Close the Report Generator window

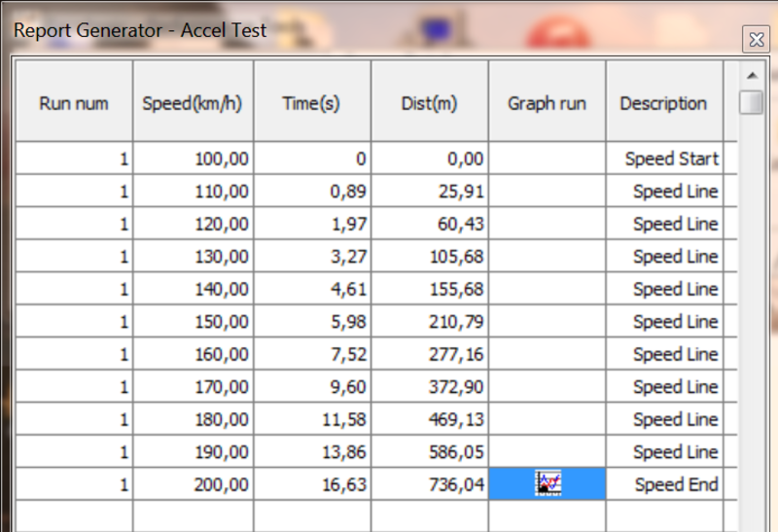click(x=756, y=40)
